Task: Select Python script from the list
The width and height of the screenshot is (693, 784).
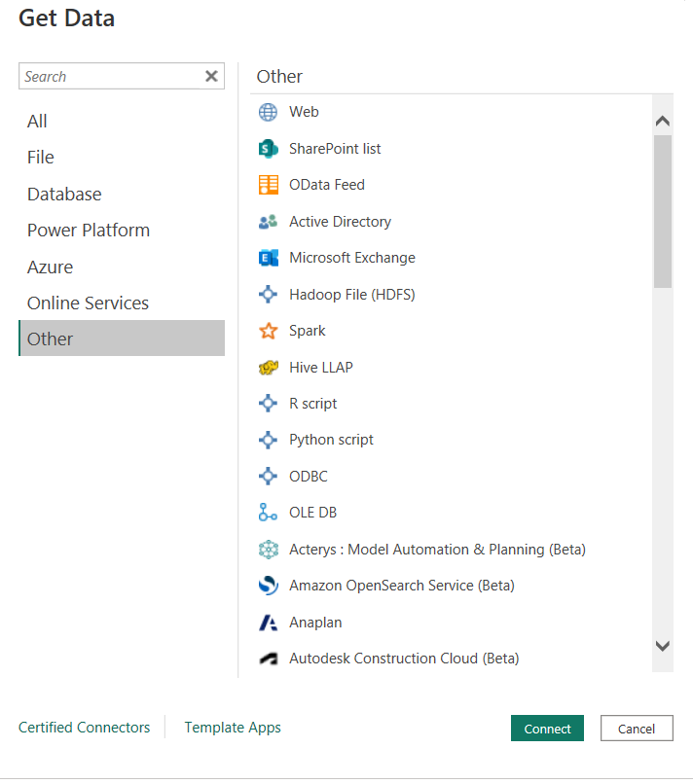Action: (x=331, y=440)
